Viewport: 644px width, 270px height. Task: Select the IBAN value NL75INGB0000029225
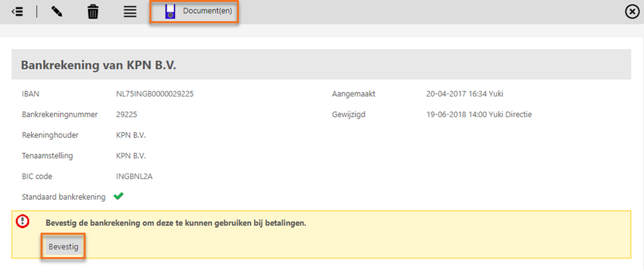click(x=155, y=94)
